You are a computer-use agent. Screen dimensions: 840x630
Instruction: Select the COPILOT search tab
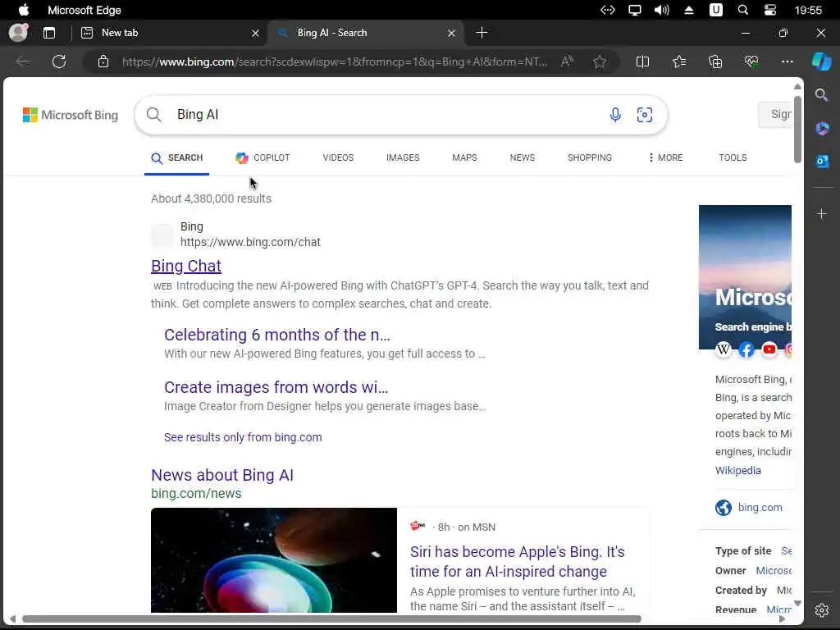262,158
